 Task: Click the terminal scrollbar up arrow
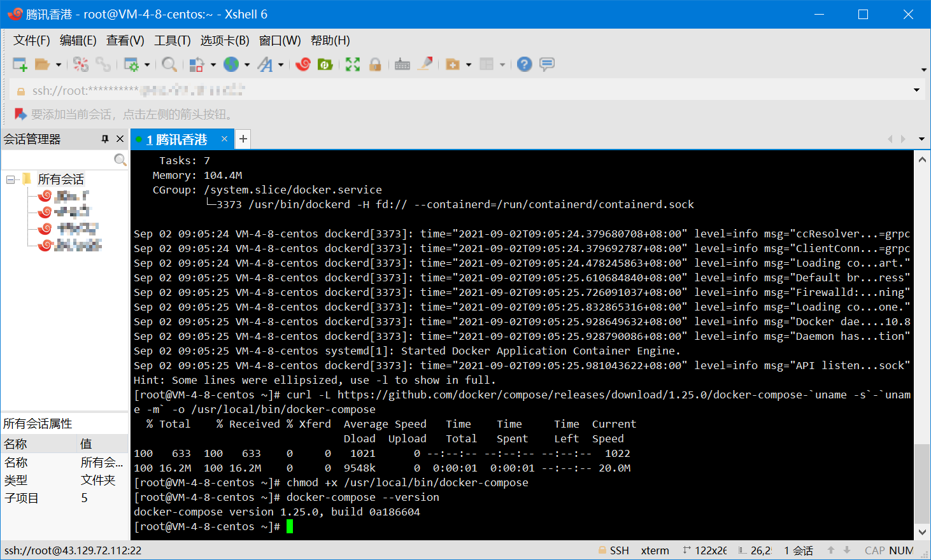click(x=922, y=160)
